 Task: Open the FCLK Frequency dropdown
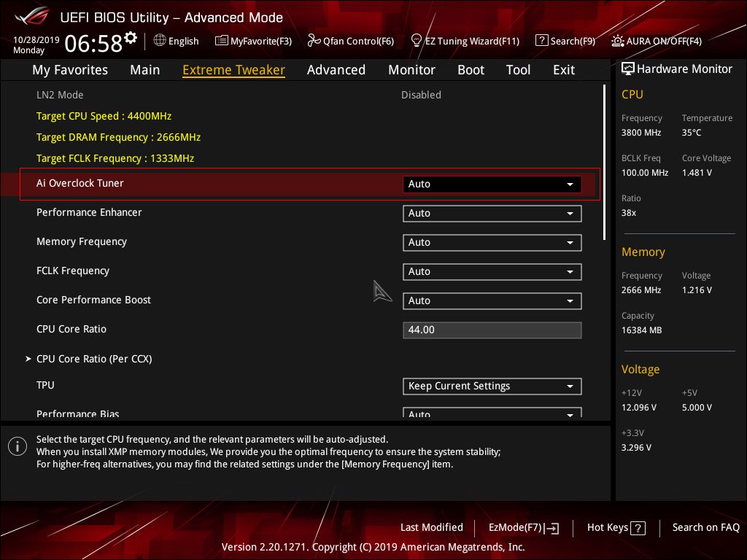492,271
